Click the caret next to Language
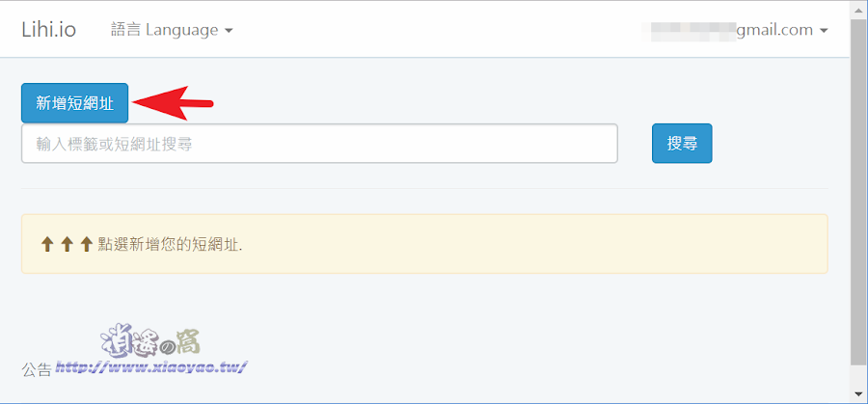This screenshot has height=404, width=868. 229,31
